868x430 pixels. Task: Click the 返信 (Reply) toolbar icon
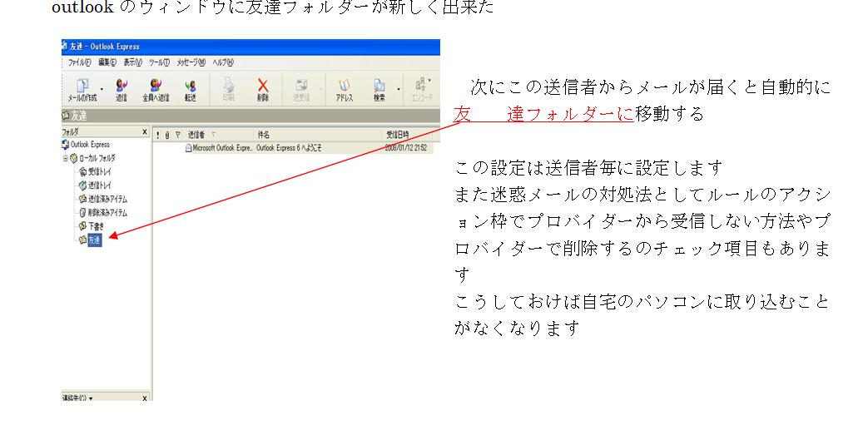(122, 90)
